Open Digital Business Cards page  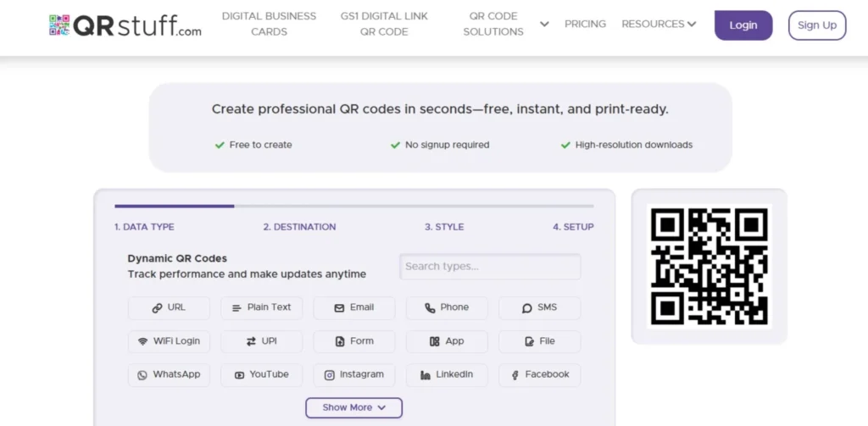tap(269, 25)
